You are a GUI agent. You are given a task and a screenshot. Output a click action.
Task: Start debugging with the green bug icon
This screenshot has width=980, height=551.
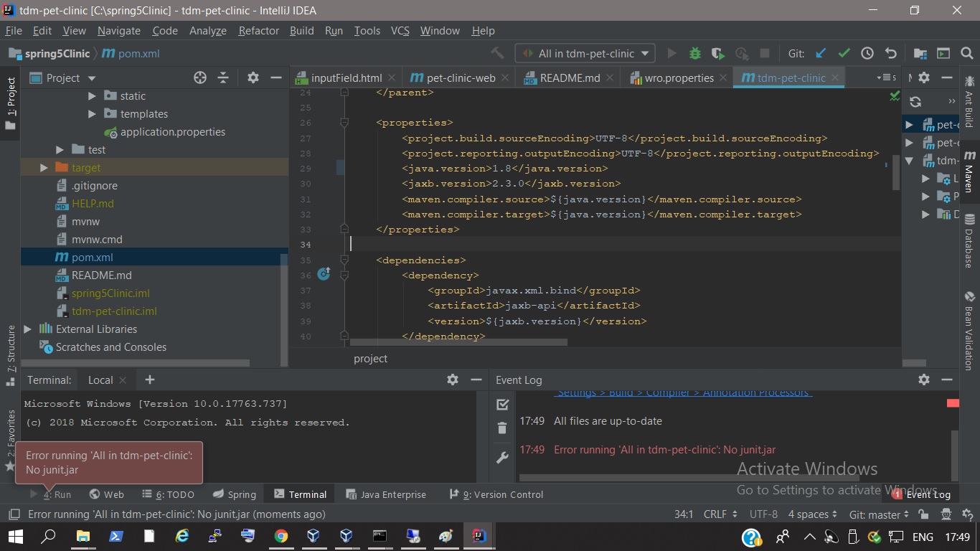pos(694,53)
